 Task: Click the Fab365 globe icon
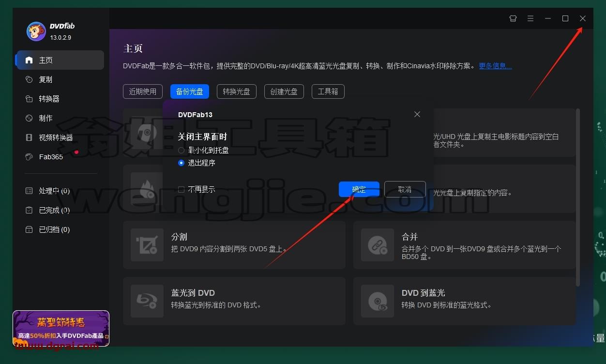click(x=29, y=157)
